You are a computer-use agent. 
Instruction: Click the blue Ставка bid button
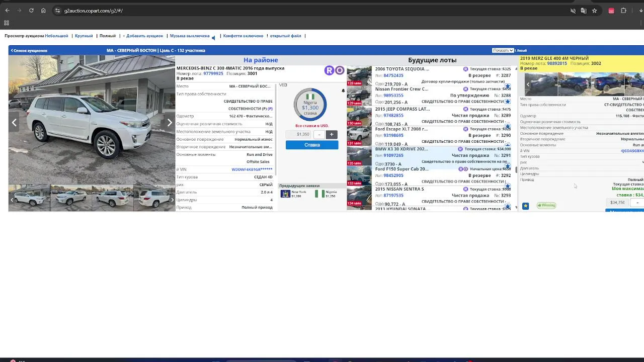312,145
